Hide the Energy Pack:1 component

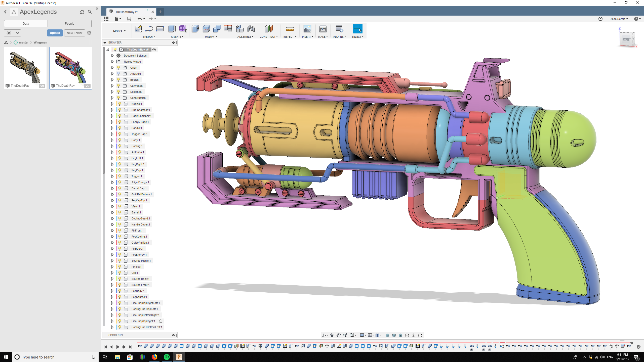[x=120, y=122]
